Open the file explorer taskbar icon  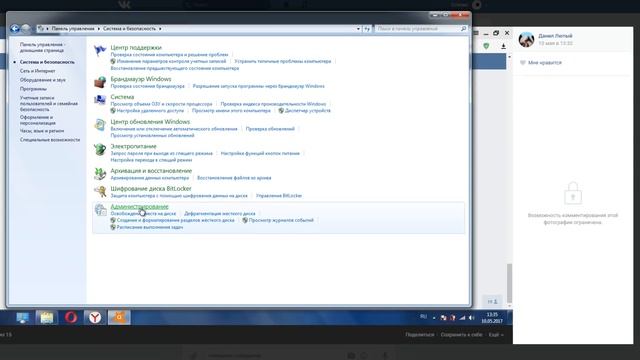point(46,317)
